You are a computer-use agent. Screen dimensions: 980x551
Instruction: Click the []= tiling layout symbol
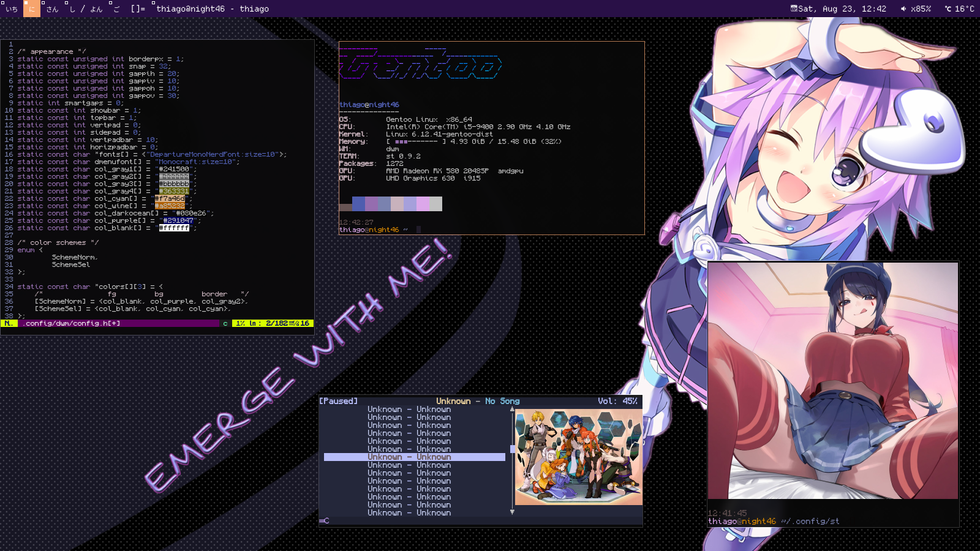click(x=138, y=9)
